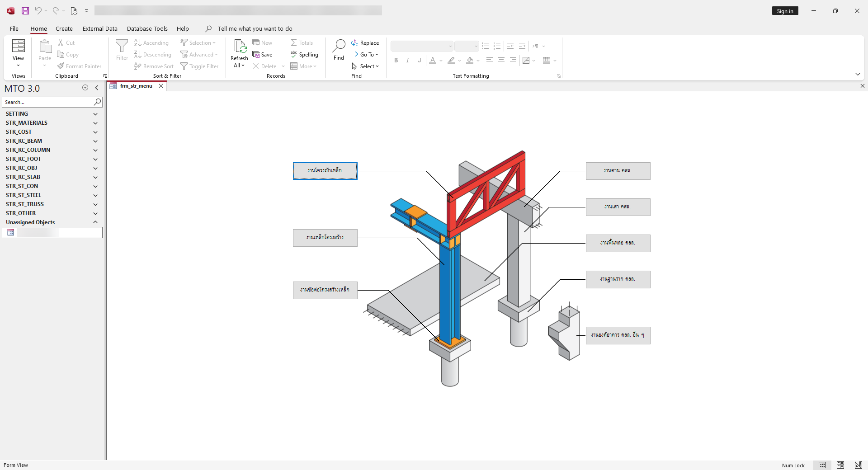The width and height of the screenshot is (868, 470).
Task: Click Toggle Filter button
Action: 199,66
